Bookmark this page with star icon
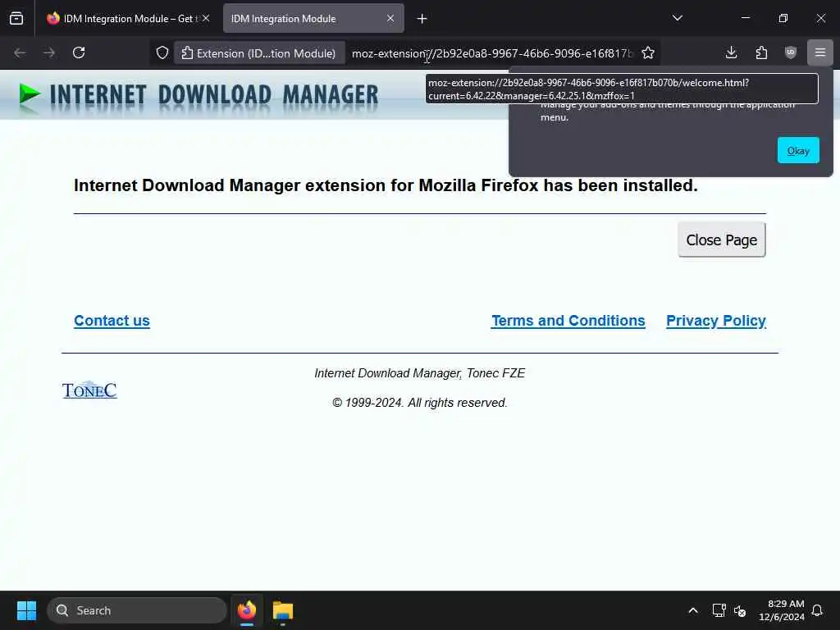This screenshot has height=630, width=840. (648, 52)
